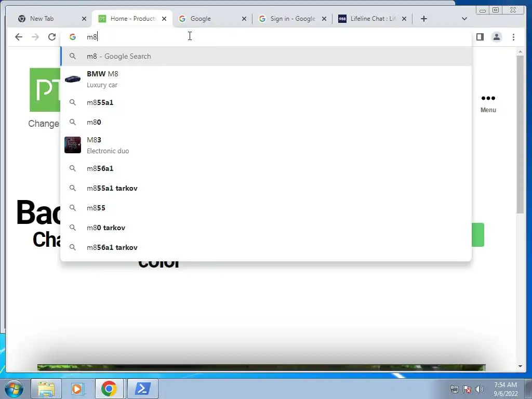Select the 'm8 - Google Search' suggestion
The width and height of the screenshot is (532, 399).
(x=266, y=56)
